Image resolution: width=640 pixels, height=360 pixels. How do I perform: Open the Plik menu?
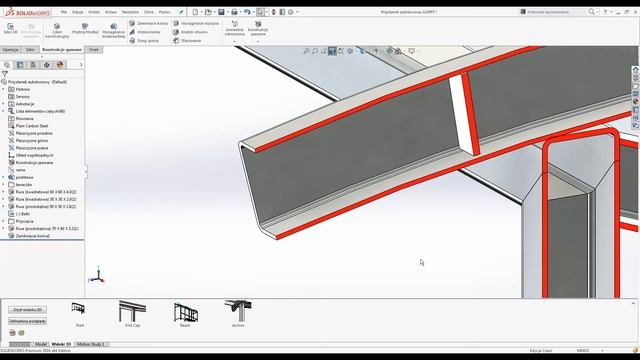point(64,12)
